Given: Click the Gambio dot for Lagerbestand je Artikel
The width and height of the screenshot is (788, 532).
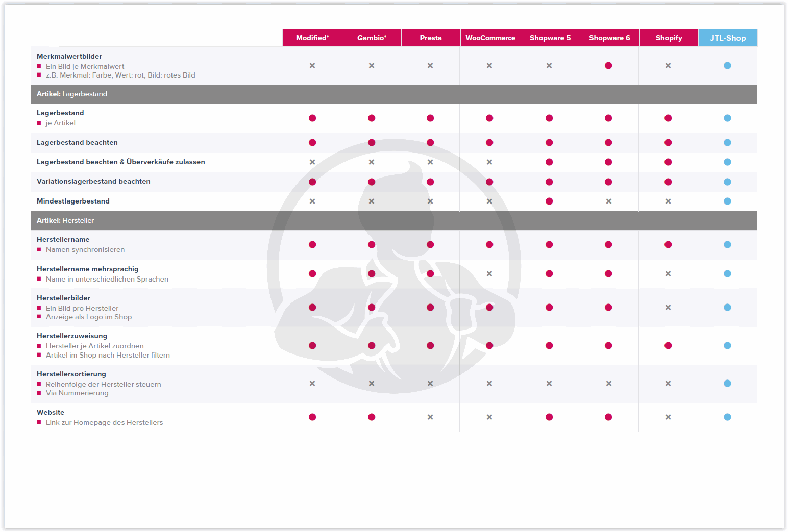Looking at the screenshot, I should point(372,118).
